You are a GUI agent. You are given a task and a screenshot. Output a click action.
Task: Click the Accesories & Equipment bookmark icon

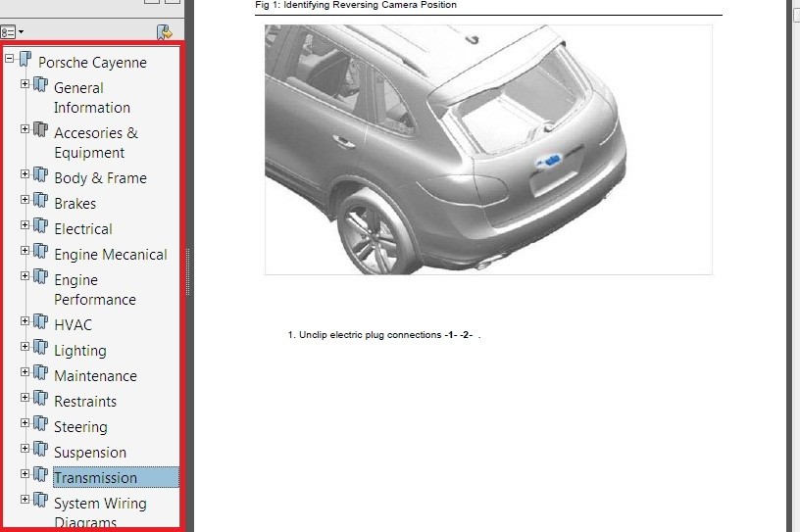click(41, 129)
